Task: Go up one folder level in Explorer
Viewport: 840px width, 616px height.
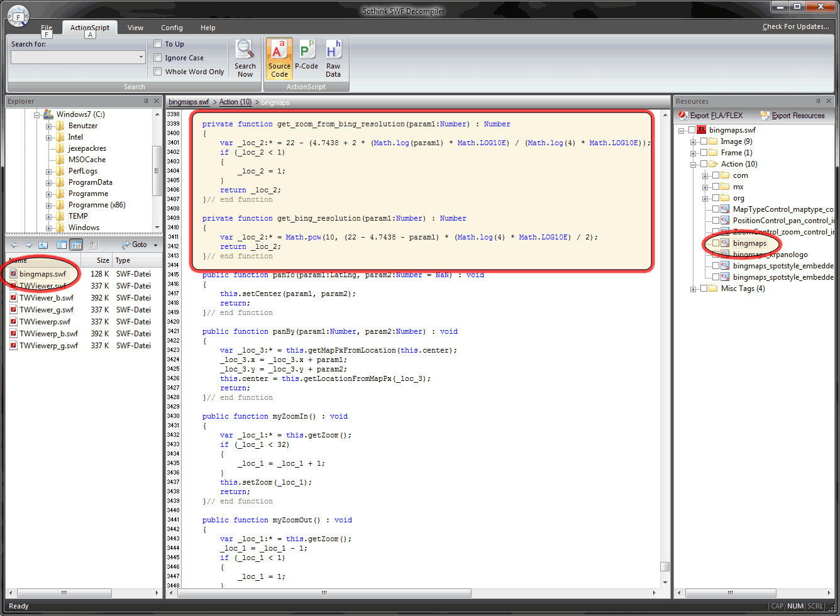Action: [43, 245]
